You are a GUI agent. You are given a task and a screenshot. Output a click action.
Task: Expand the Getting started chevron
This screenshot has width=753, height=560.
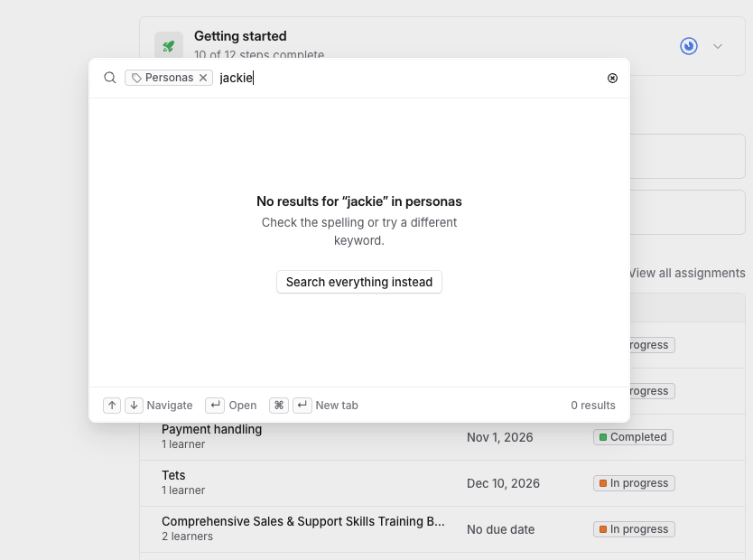pyautogui.click(x=718, y=46)
